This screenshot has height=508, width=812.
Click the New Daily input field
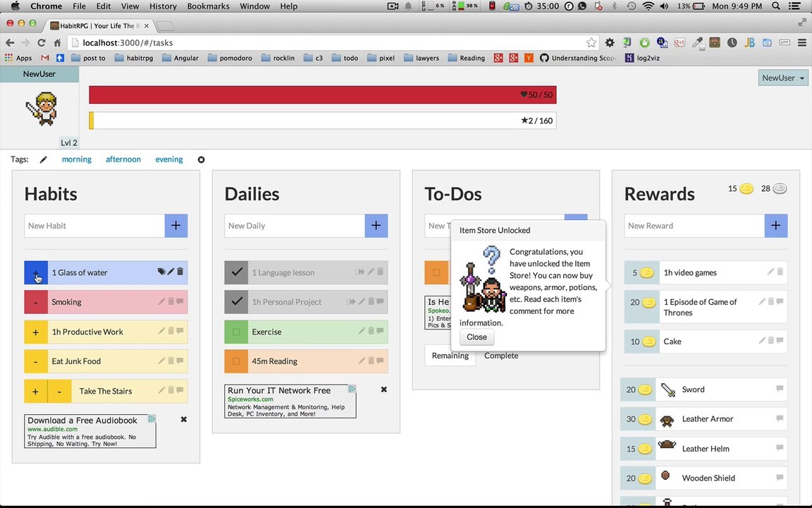pos(295,226)
